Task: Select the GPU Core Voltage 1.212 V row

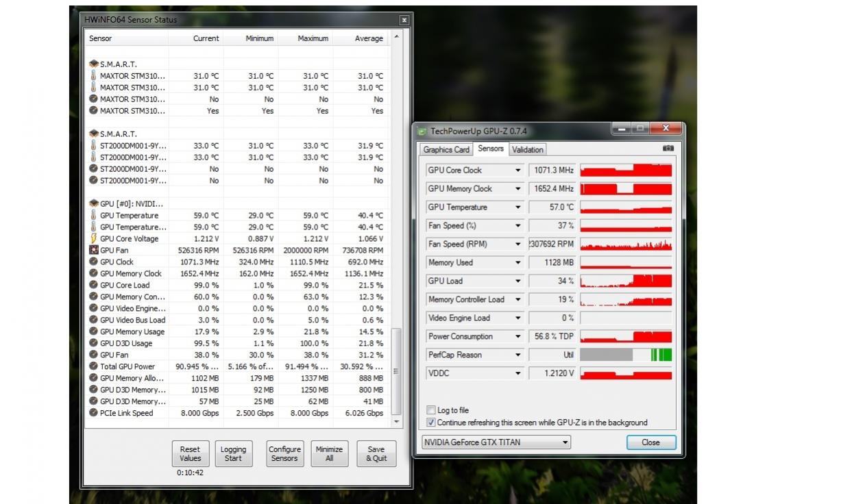Action: [x=237, y=238]
